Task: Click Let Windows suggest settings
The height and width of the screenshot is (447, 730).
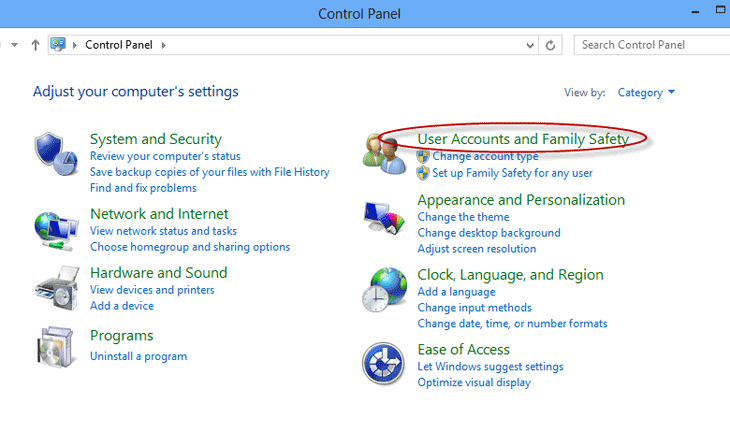Action: pyautogui.click(x=490, y=366)
